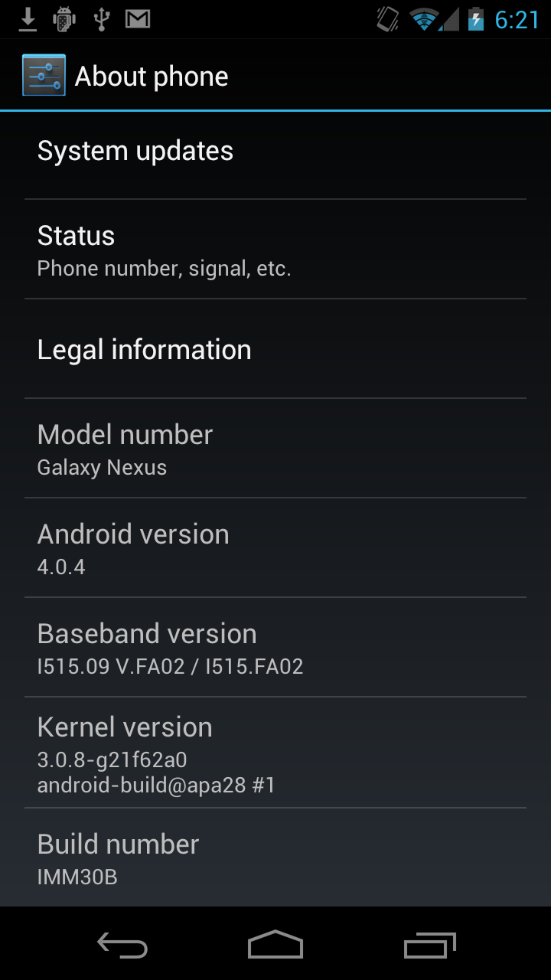Tap the Recent apps navigation button
Viewport: 551px width, 980px height.
coord(429,946)
